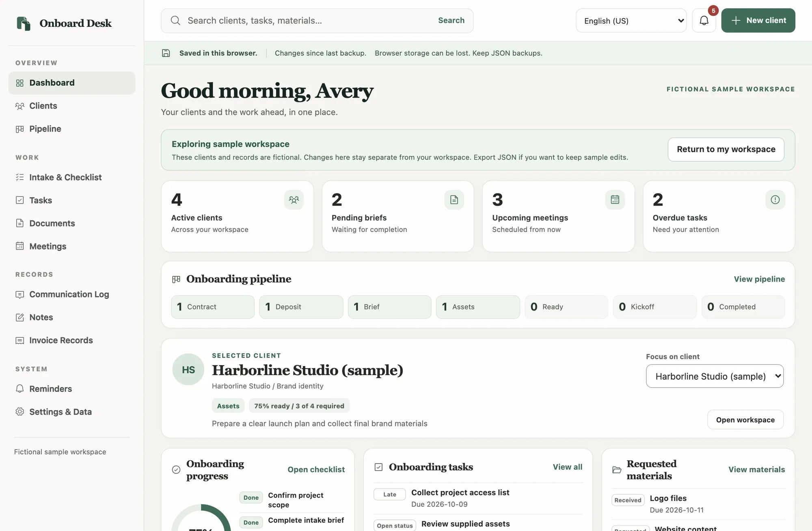This screenshot has height=531, width=812.
Task: Click the HS client avatar
Action: pyautogui.click(x=188, y=370)
